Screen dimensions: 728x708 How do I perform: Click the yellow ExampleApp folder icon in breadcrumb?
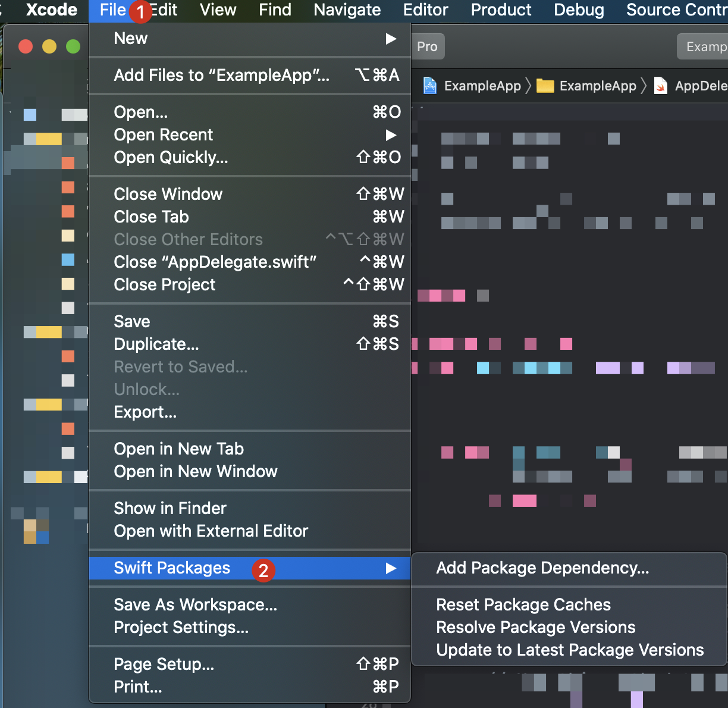click(545, 86)
